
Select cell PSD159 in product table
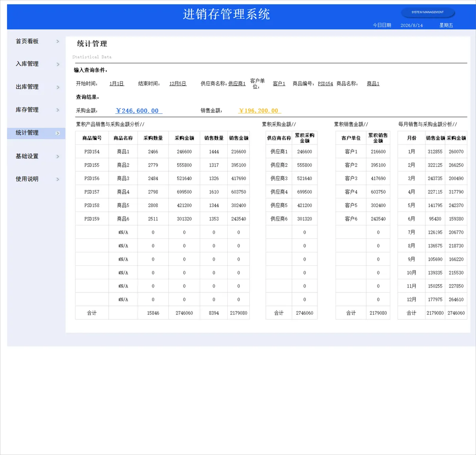pos(92,219)
